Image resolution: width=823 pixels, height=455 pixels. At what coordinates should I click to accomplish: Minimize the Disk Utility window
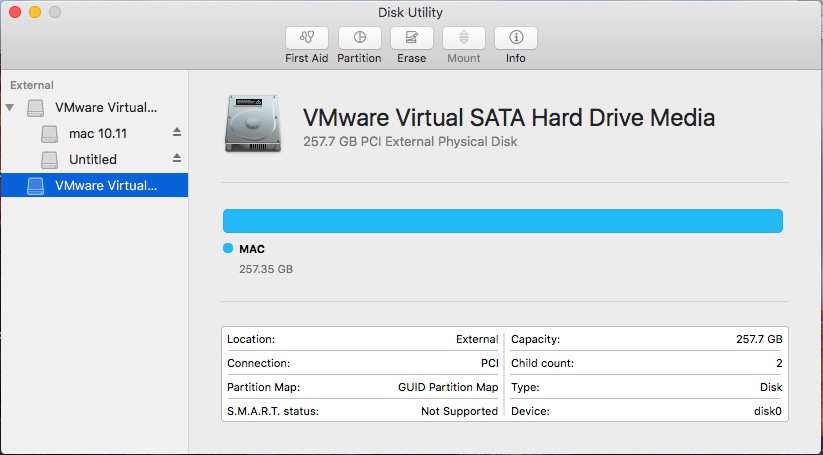(x=35, y=12)
